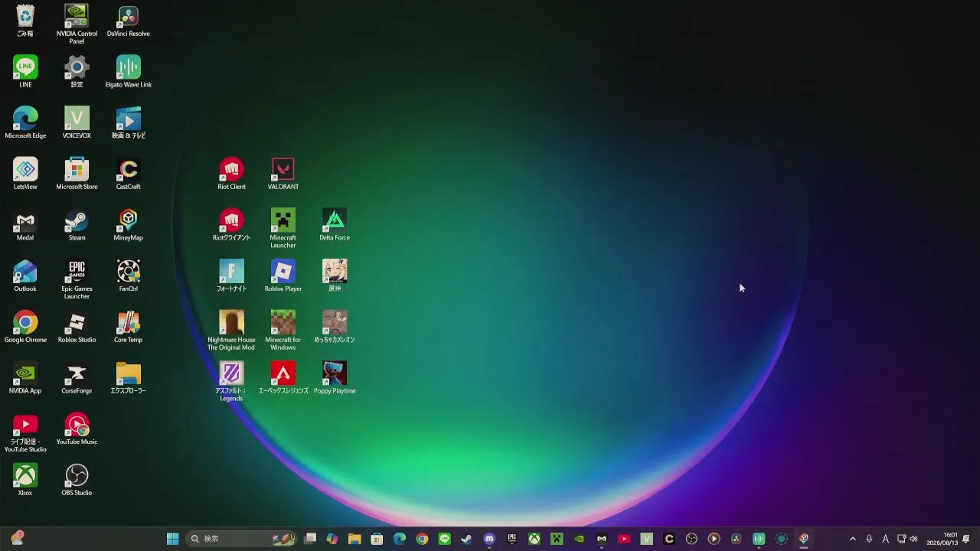Select the Minecraft for Windows desktop icon
This screenshot has height=551, width=980.
coord(283,331)
